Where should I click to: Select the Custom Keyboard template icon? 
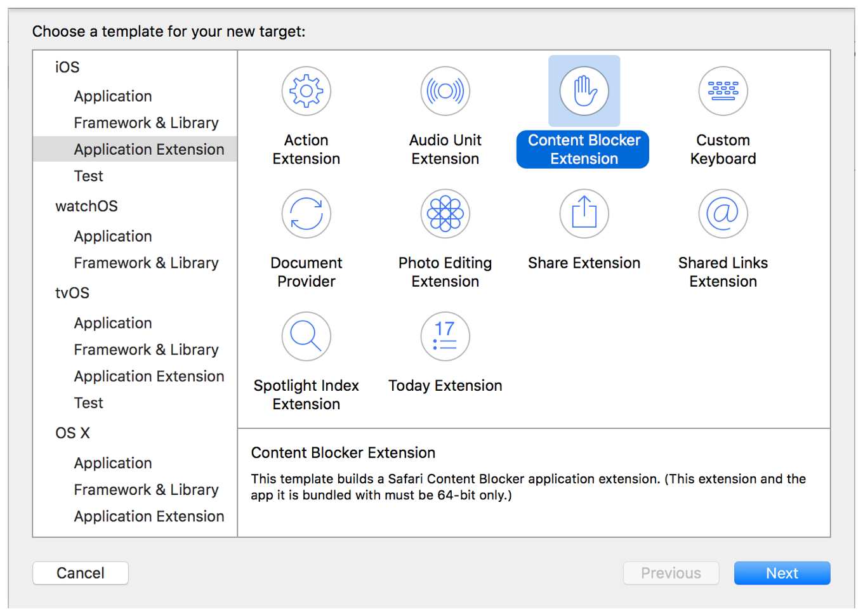(x=723, y=91)
